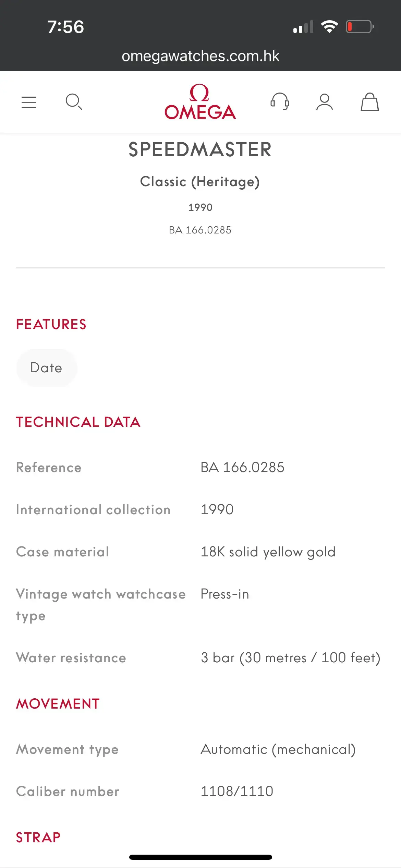Select the Date feature chip
Image resolution: width=401 pixels, height=868 pixels.
[47, 368]
